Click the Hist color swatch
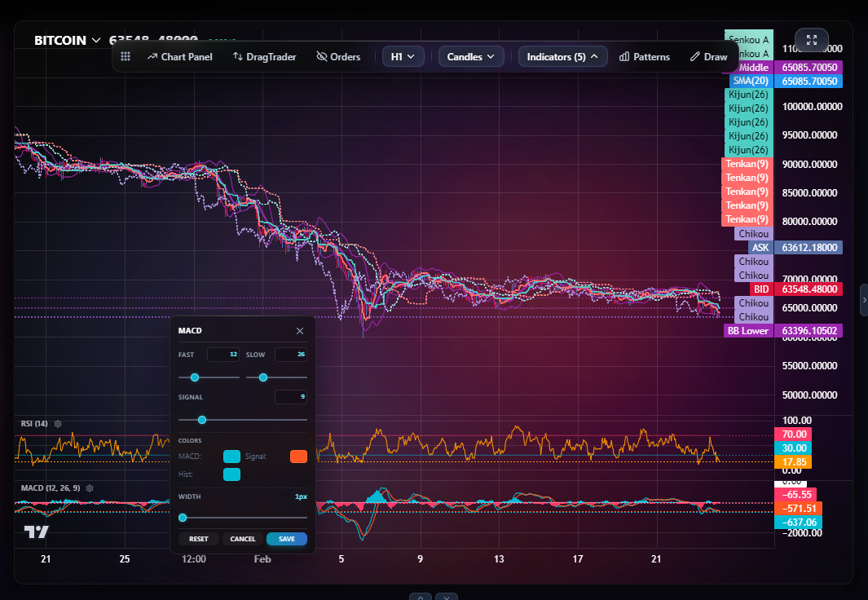Screen dimensions: 868x600 coord(231,474)
